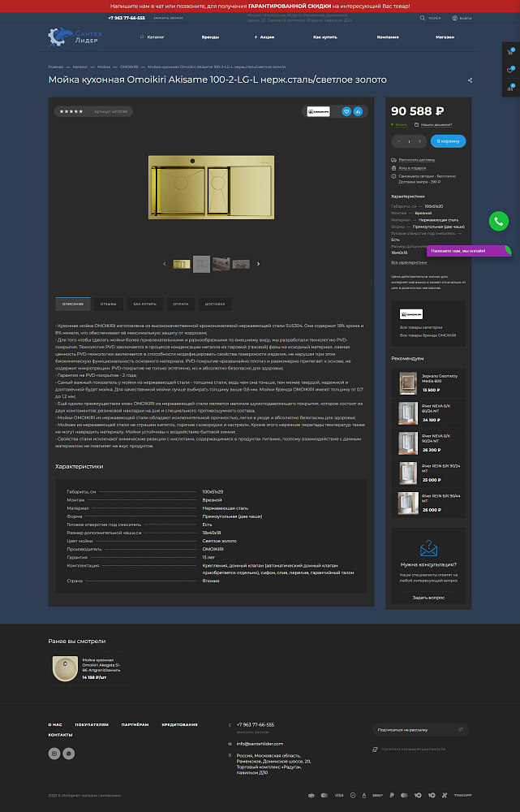
Task: Select the third kitchen photo thumbnail
Action: 221,264
